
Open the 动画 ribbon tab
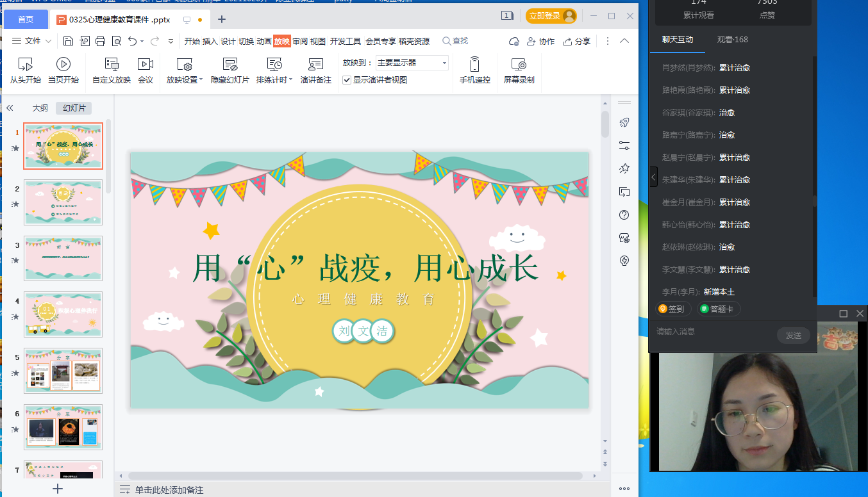click(x=264, y=41)
